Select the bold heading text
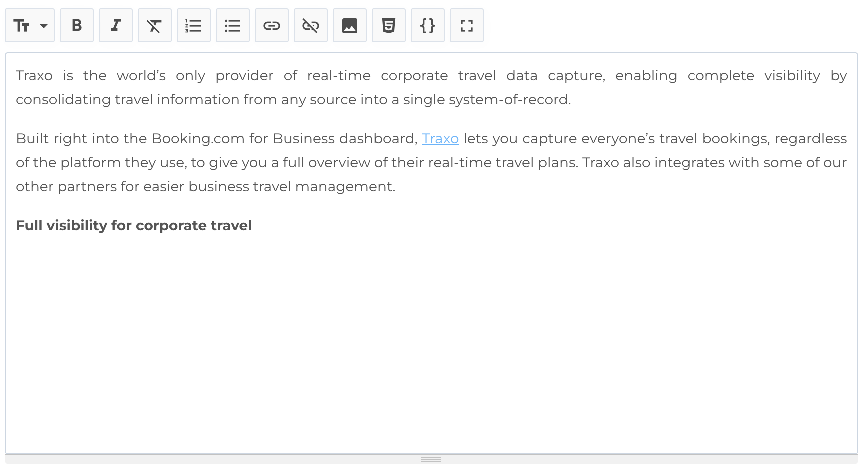 [134, 225]
